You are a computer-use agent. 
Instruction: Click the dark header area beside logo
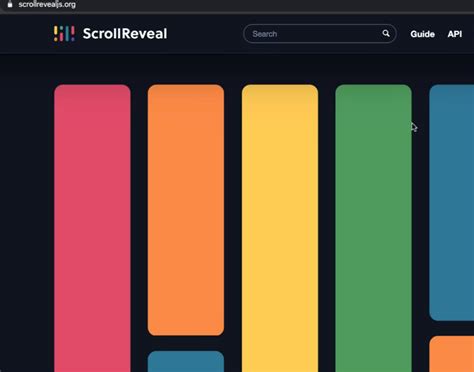[x=205, y=34]
